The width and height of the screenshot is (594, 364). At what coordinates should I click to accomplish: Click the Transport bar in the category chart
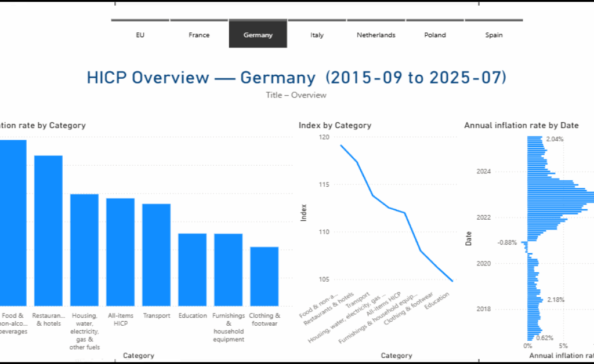pyautogui.click(x=156, y=255)
